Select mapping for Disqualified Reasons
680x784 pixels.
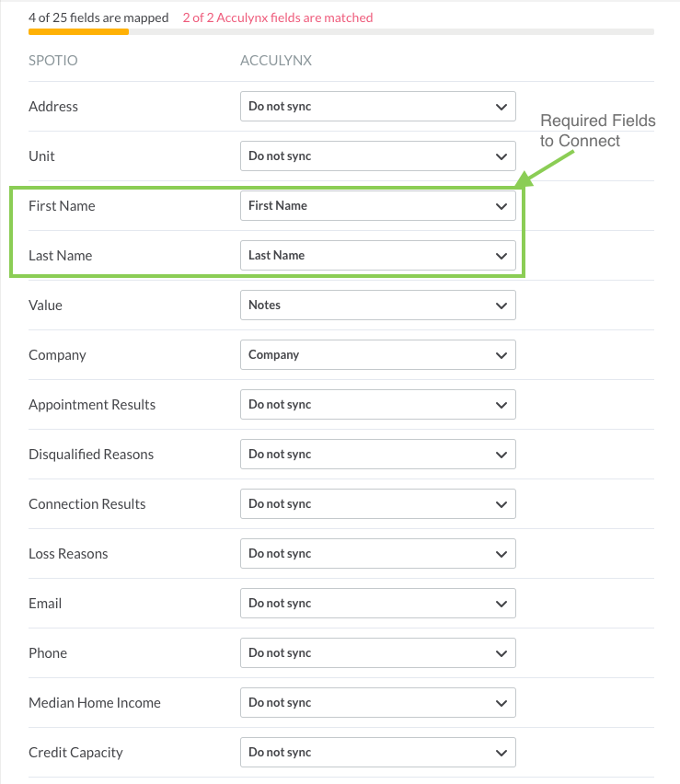click(378, 454)
